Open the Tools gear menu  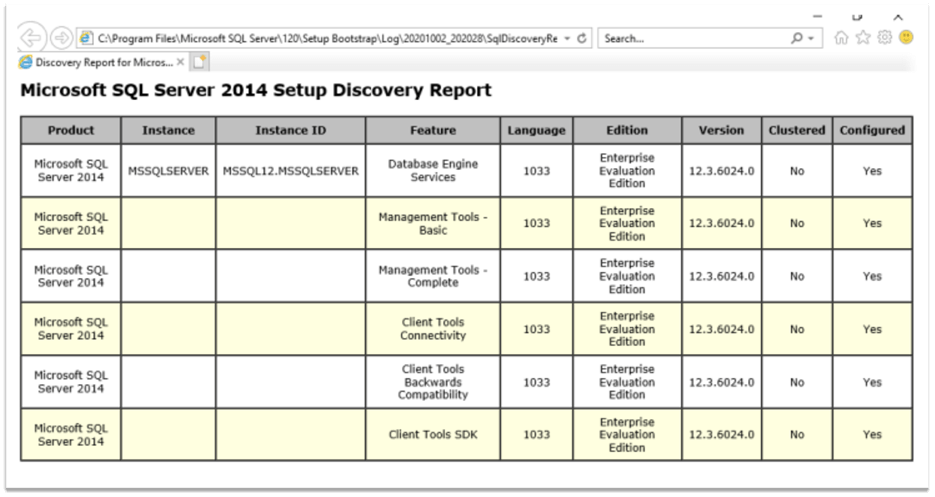pos(884,38)
